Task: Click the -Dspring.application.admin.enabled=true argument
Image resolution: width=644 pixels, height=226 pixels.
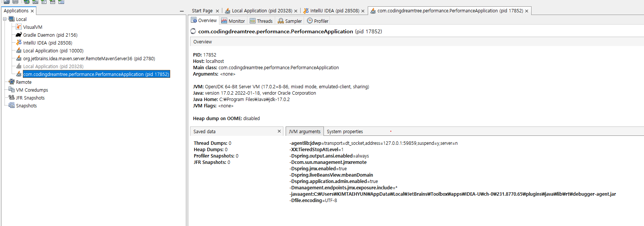Action: click(334, 181)
